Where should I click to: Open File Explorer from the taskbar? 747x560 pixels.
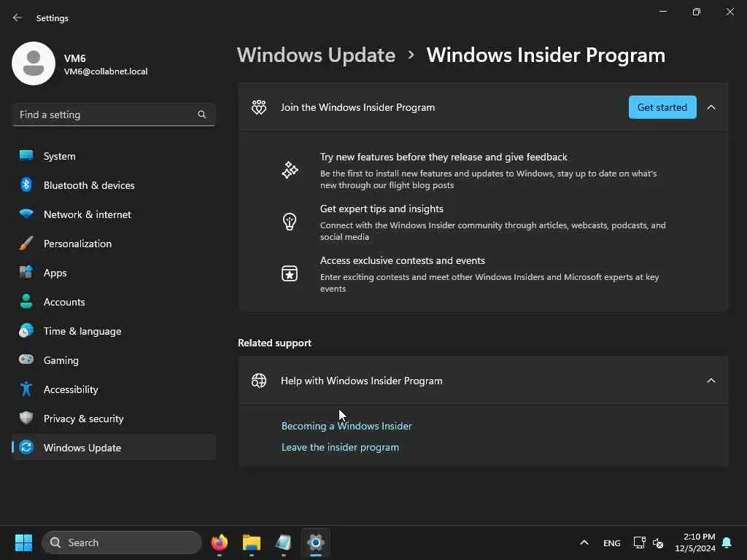[x=252, y=542]
